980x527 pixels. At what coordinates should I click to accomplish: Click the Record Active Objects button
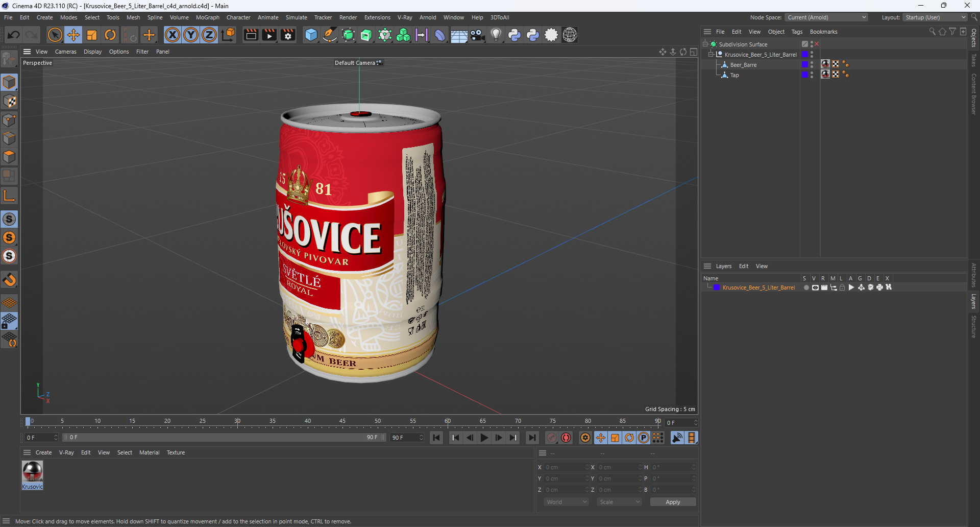point(552,438)
